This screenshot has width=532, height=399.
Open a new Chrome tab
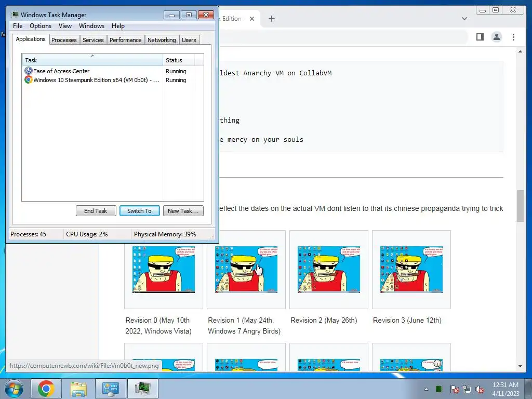point(271,19)
